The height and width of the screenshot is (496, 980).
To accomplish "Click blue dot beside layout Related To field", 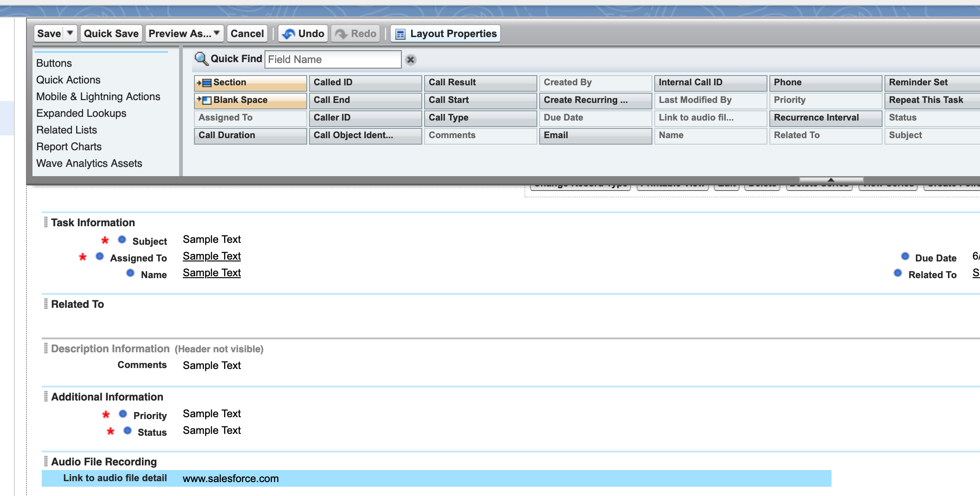I will click(898, 273).
